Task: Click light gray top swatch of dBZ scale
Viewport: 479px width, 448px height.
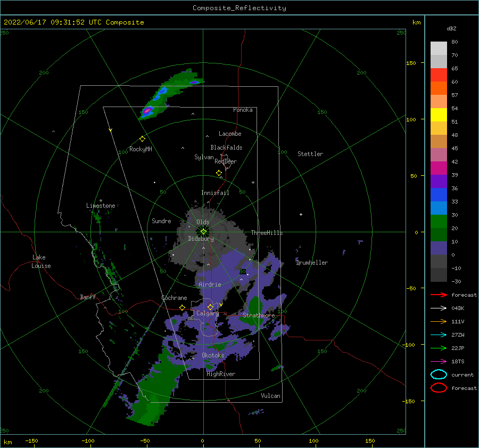Action: click(439, 48)
